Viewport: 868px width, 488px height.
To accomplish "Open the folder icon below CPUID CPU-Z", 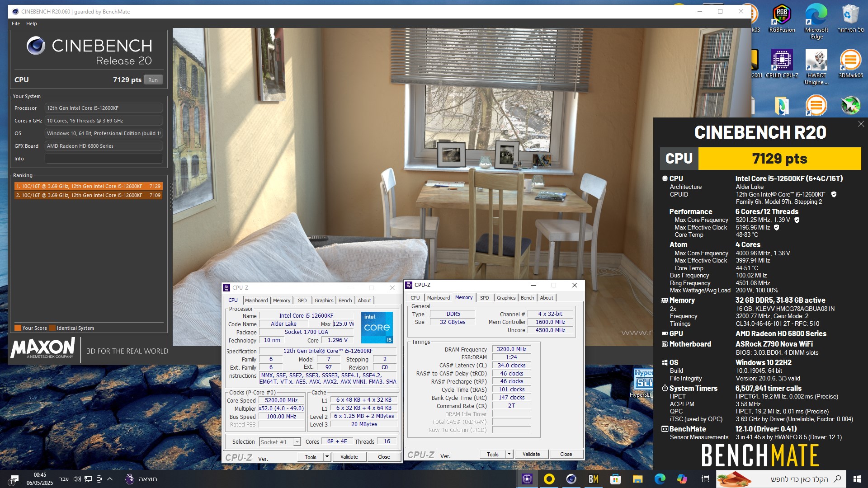I will click(x=782, y=105).
